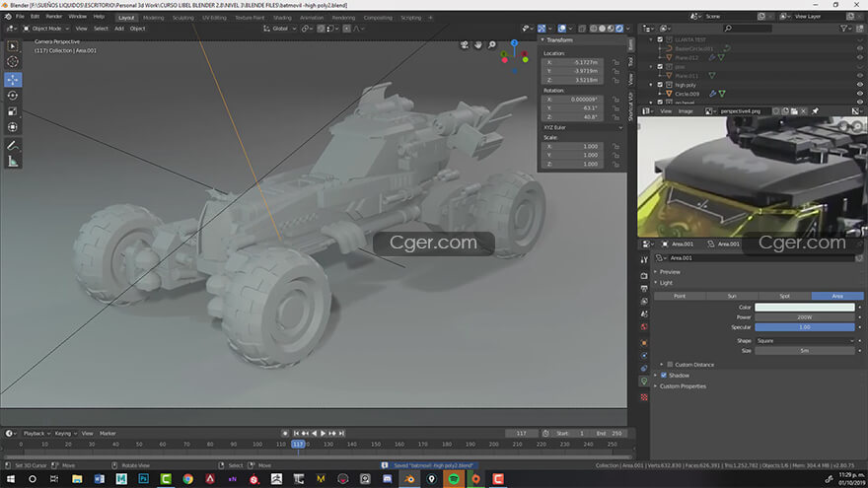Viewport: 868px width, 488px height.
Task: Open Object Data light properties tab
Action: 644,382
